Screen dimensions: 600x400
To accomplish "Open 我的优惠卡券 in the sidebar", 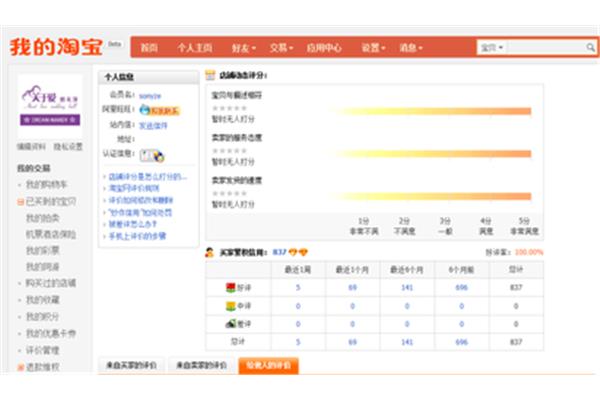I will click(x=51, y=333).
